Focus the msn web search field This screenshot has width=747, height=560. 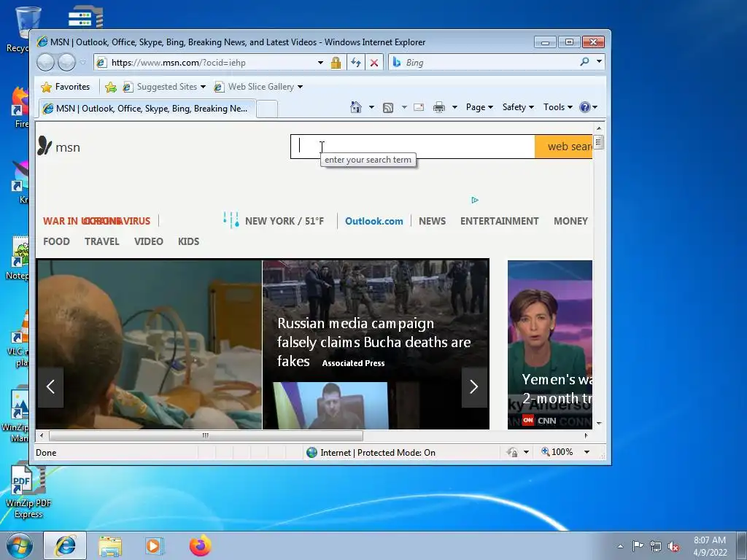pos(413,146)
